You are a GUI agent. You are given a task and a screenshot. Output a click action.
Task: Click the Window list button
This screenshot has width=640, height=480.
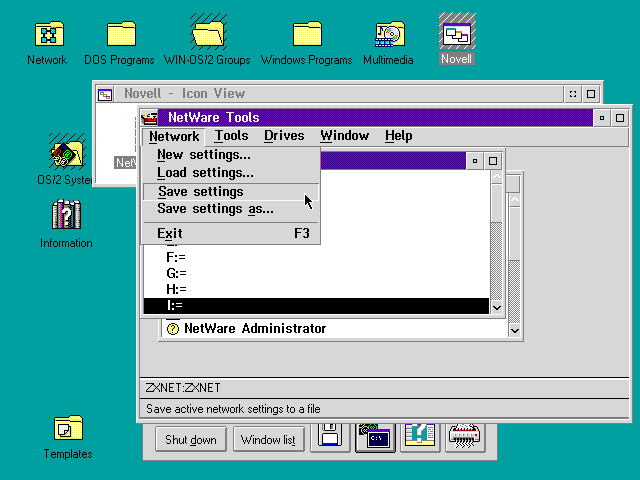tap(268, 439)
